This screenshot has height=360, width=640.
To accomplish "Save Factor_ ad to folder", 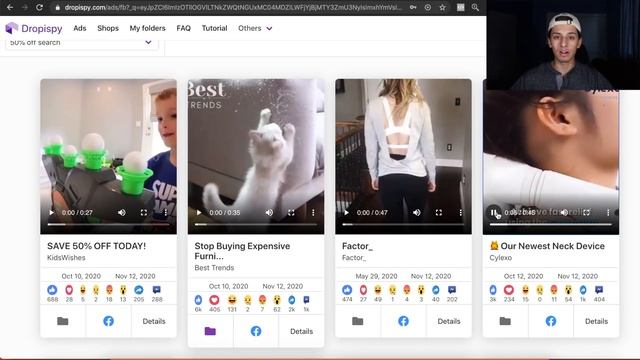I will click(358, 321).
